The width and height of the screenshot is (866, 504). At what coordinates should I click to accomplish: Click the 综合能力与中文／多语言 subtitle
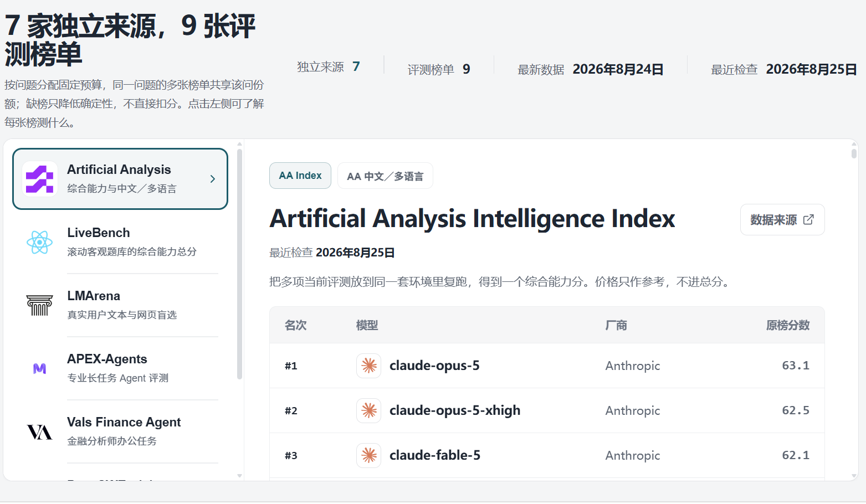pos(122,189)
